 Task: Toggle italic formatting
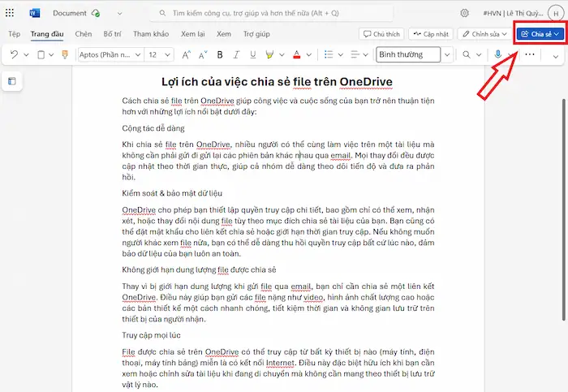[236, 54]
